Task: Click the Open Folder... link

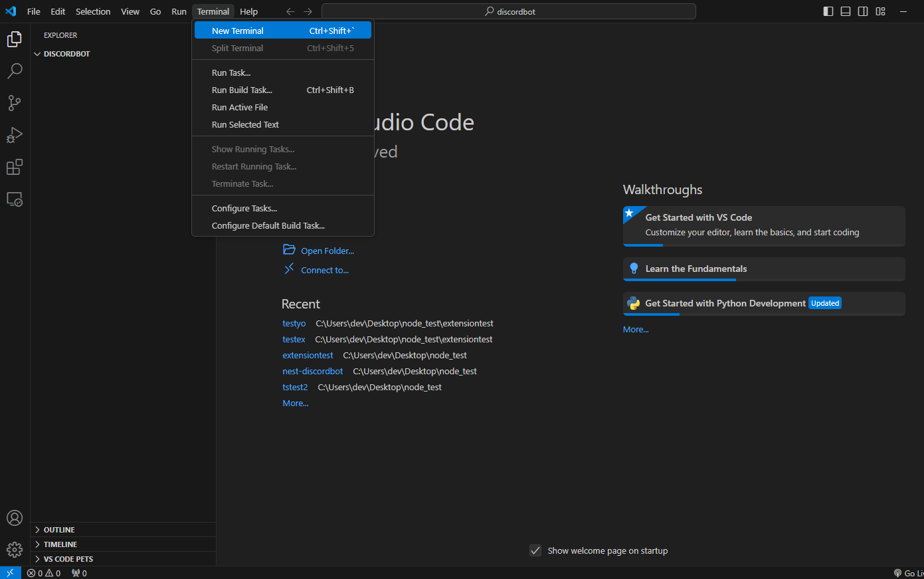Action: (327, 251)
